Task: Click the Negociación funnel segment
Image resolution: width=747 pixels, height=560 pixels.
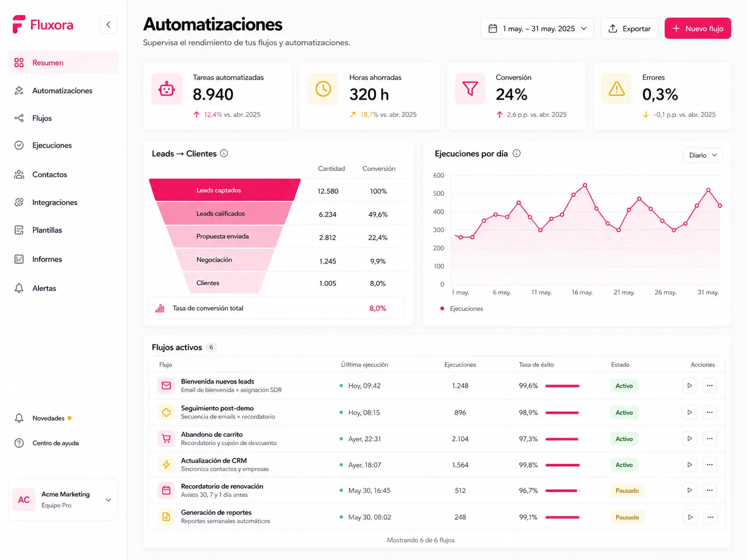Action: click(x=225, y=259)
